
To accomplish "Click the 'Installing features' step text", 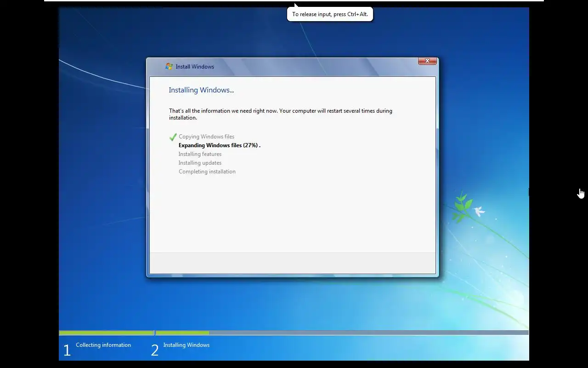I will pos(200,154).
